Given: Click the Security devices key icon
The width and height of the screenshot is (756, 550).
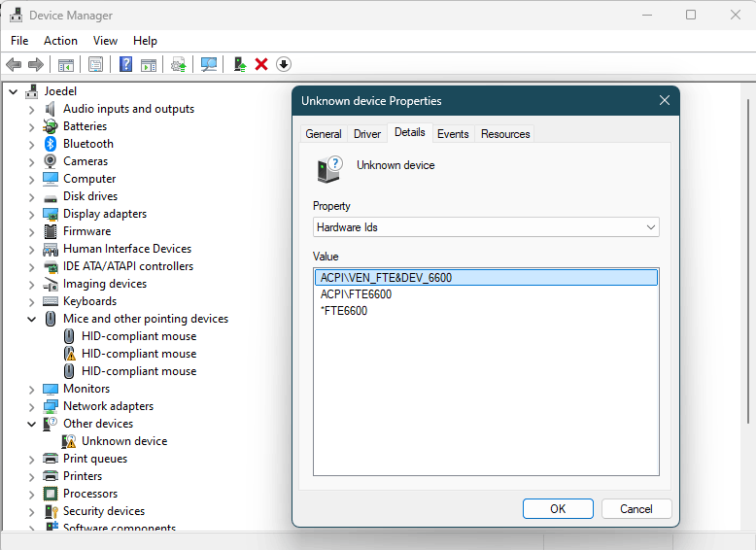Looking at the screenshot, I should tap(51, 511).
